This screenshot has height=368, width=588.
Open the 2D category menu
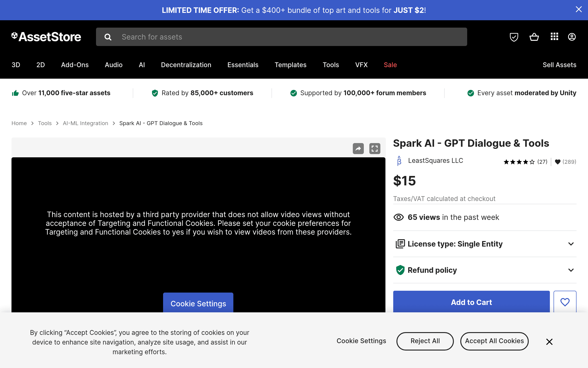point(41,65)
